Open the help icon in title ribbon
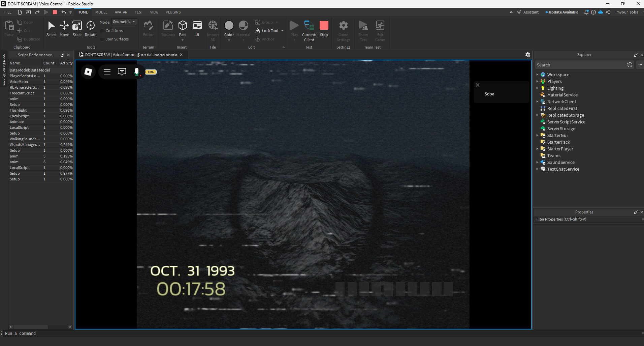Image resolution: width=644 pixels, height=346 pixels. (x=593, y=12)
